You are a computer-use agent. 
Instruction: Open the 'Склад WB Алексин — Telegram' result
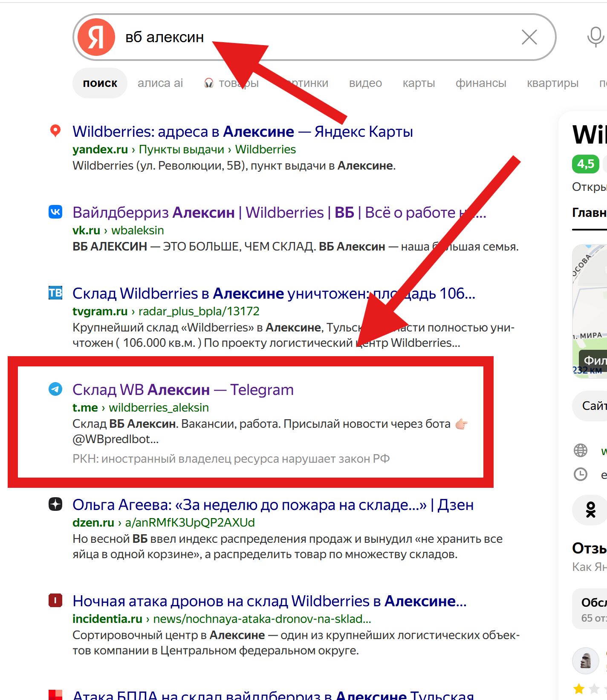(x=183, y=390)
